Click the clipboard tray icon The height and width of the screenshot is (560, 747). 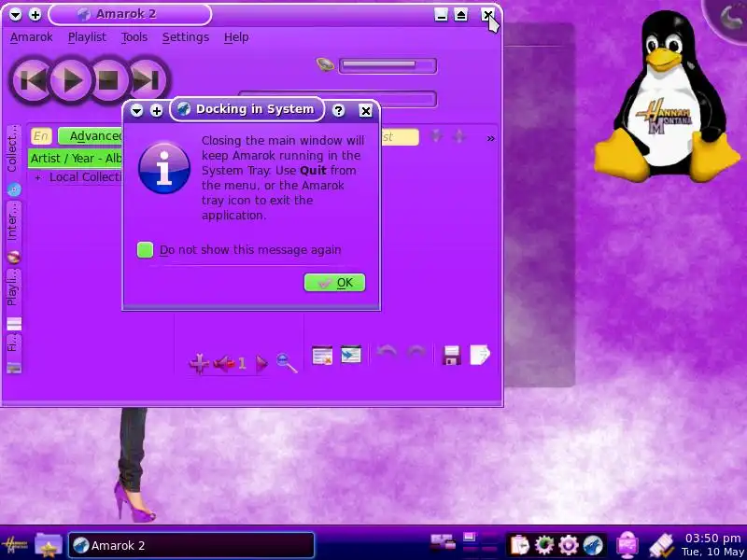[x=519, y=545]
